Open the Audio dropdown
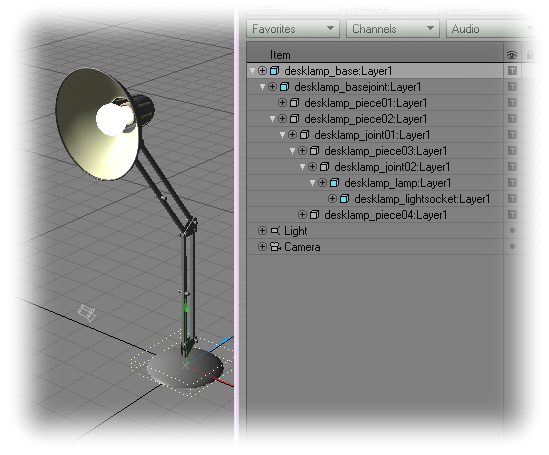This screenshot has width=549, height=455. point(490,29)
